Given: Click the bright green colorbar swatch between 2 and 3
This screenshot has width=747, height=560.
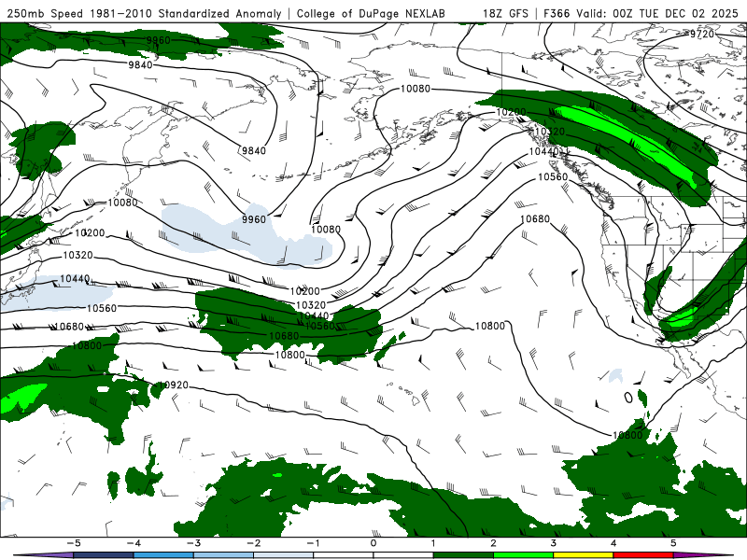Looking at the screenshot, I should click(524, 555).
